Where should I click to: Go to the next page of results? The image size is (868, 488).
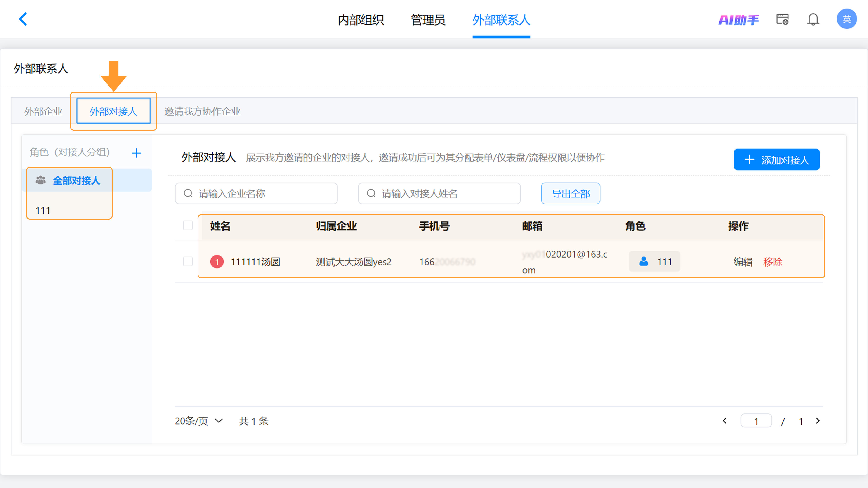(x=818, y=421)
